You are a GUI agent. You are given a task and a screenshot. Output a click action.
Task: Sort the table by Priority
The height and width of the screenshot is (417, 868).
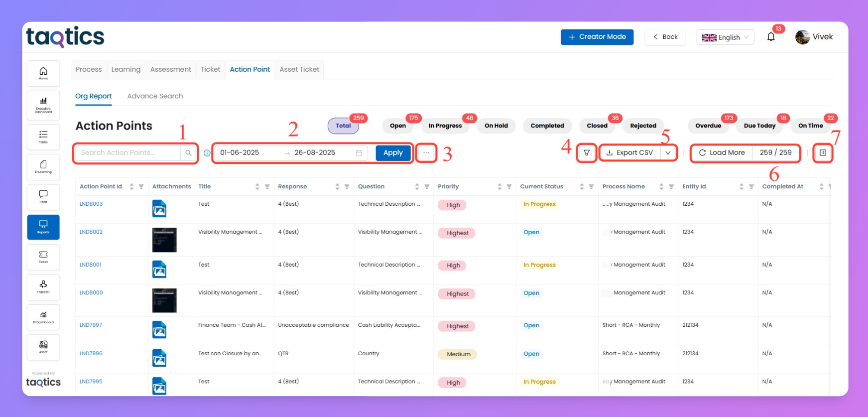[499, 187]
